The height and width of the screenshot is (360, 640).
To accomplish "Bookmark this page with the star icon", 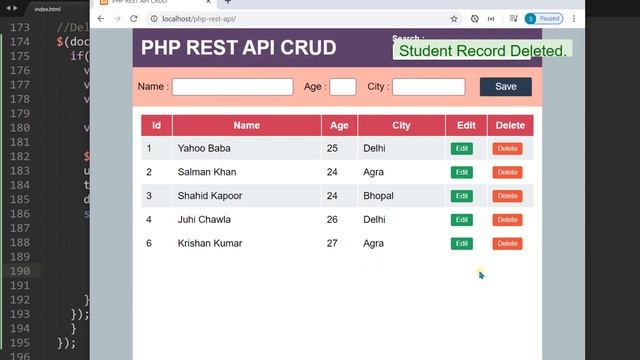I will pyautogui.click(x=454, y=19).
